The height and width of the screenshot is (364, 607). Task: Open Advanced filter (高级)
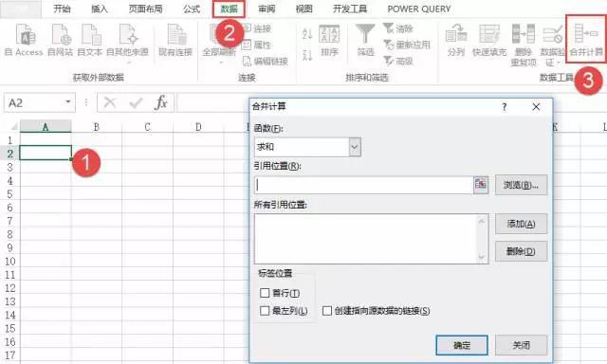coord(398,61)
